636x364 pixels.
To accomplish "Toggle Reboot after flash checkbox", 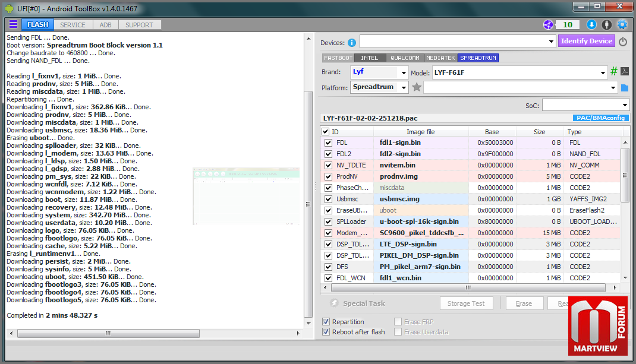I will [326, 331].
